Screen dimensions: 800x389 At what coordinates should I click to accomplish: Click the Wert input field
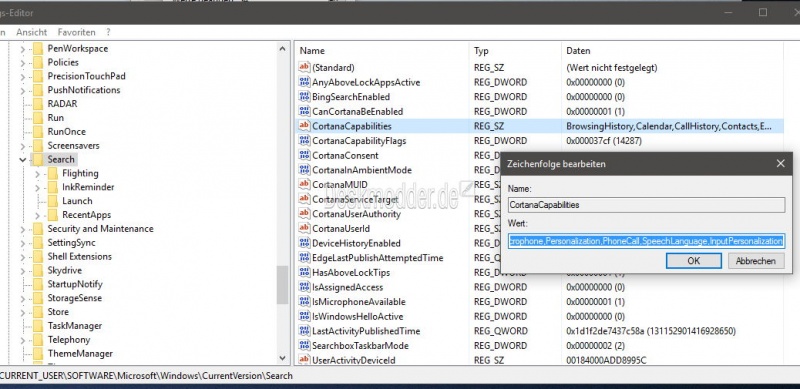tap(646, 240)
